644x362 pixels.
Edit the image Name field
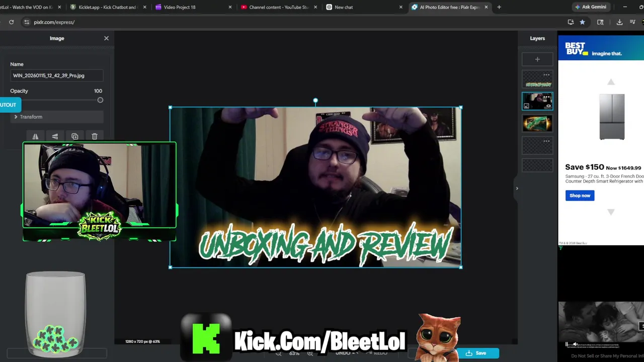56,75
